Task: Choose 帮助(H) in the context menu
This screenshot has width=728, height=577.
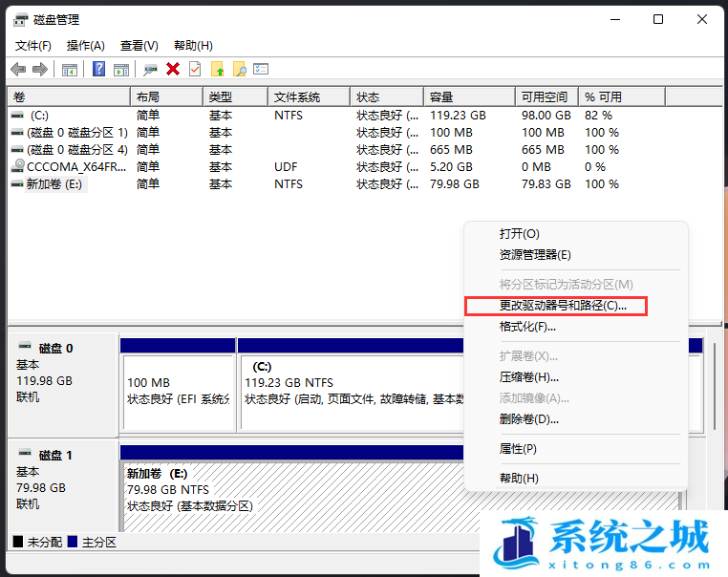Action: tap(576, 478)
